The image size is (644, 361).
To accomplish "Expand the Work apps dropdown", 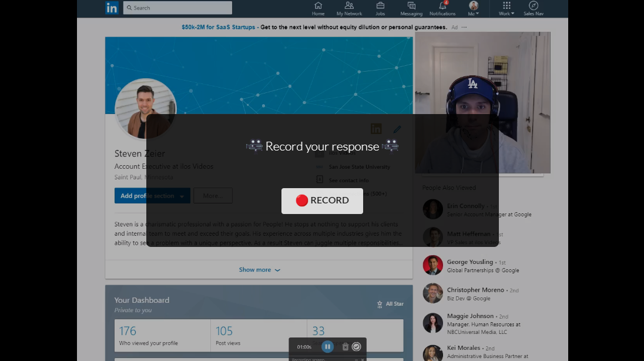I will point(507,8).
